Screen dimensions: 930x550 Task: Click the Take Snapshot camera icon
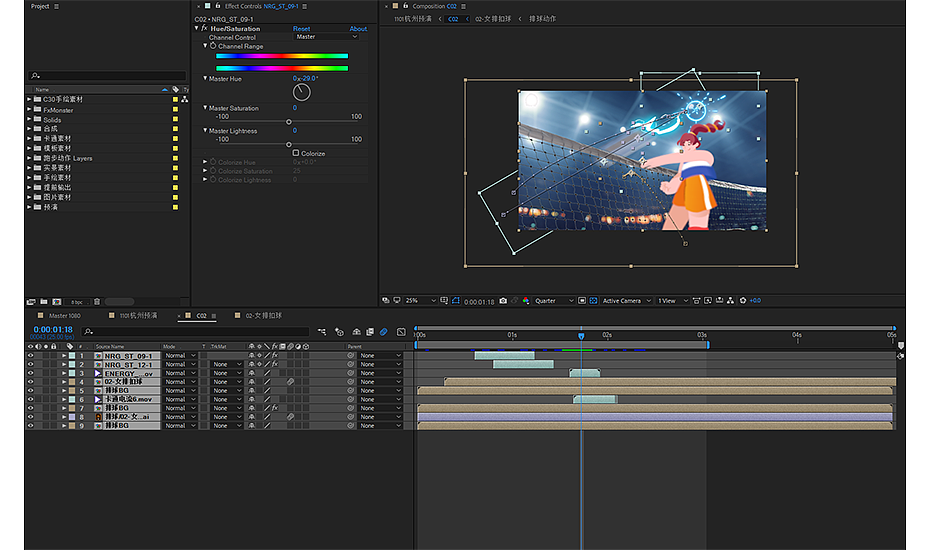(503, 301)
